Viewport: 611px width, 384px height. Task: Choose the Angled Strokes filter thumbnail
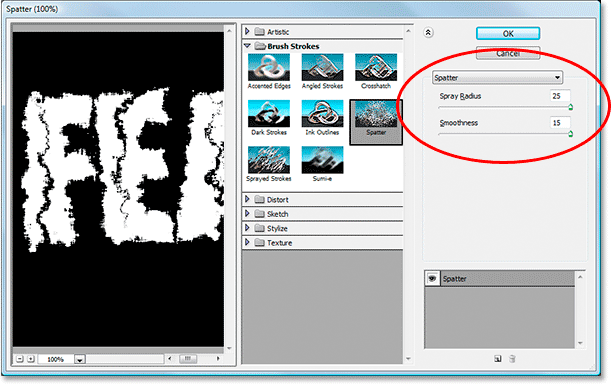pyautogui.click(x=322, y=67)
